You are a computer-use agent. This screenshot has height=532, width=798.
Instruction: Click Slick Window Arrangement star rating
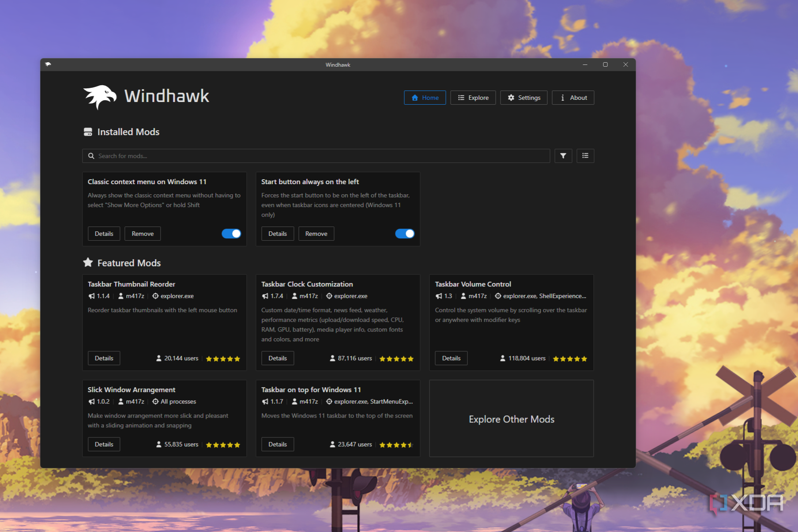pos(223,445)
